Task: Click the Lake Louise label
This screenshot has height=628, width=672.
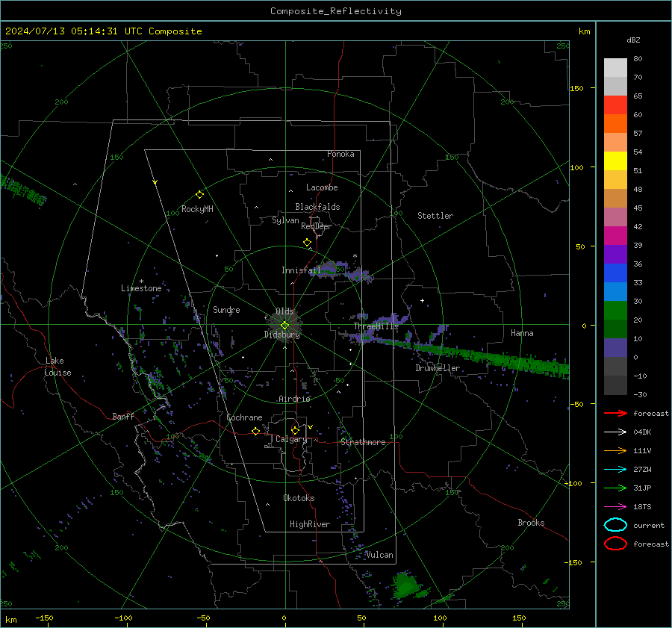Action: (57, 367)
